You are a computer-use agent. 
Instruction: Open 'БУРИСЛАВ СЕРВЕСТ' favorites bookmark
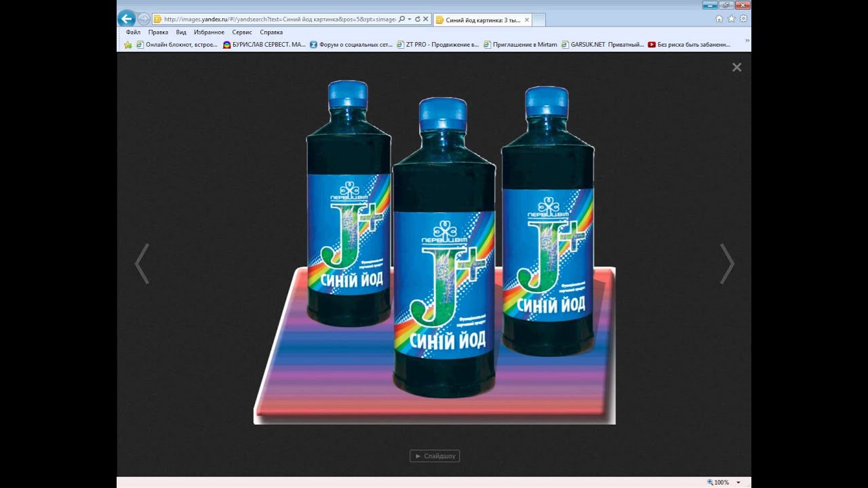(x=264, y=45)
